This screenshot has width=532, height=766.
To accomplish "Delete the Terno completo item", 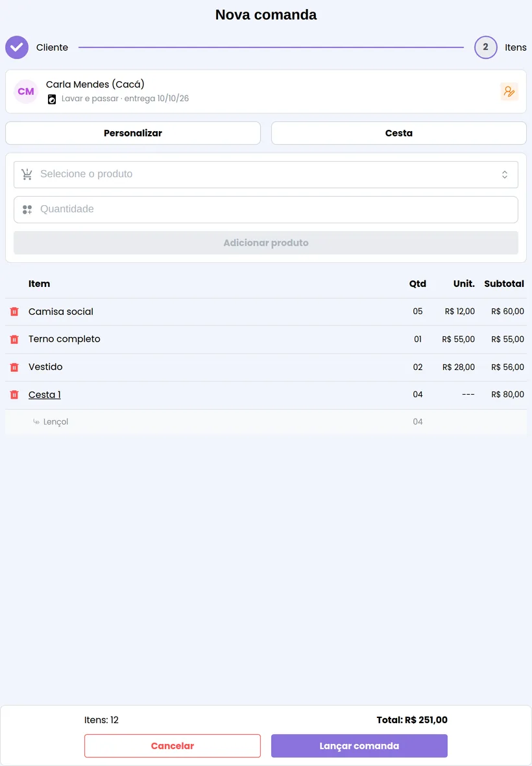I will click(x=14, y=340).
